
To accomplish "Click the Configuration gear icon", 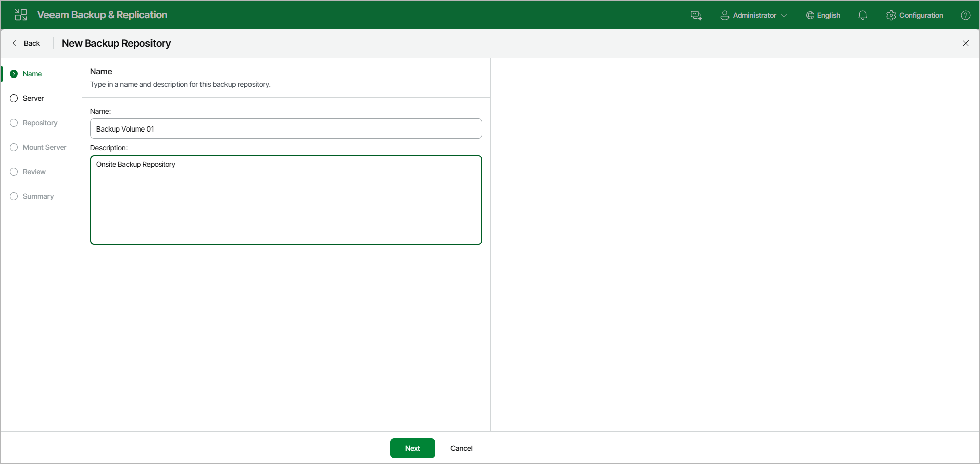I will pyautogui.click(x=891, y=15).
